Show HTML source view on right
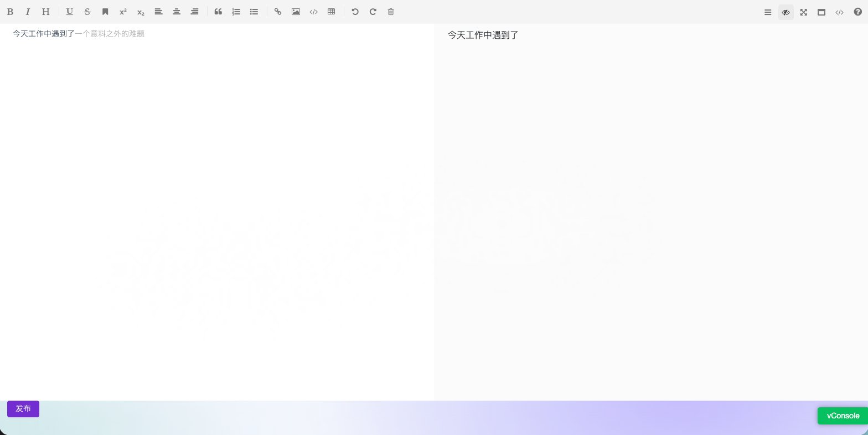This screenshot has height=435, width=868. [x=839, y=12]
